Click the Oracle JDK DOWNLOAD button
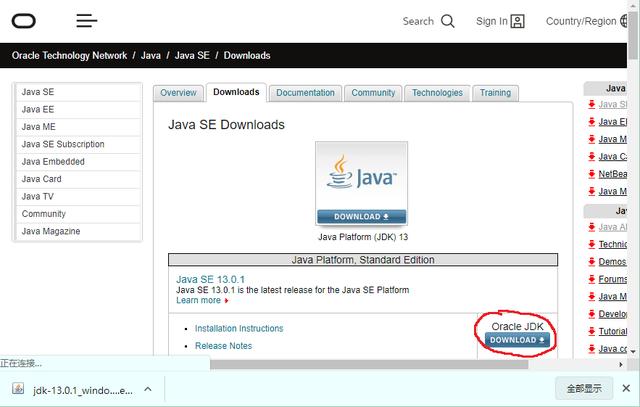The image size is (640, 407). (517, 340)
